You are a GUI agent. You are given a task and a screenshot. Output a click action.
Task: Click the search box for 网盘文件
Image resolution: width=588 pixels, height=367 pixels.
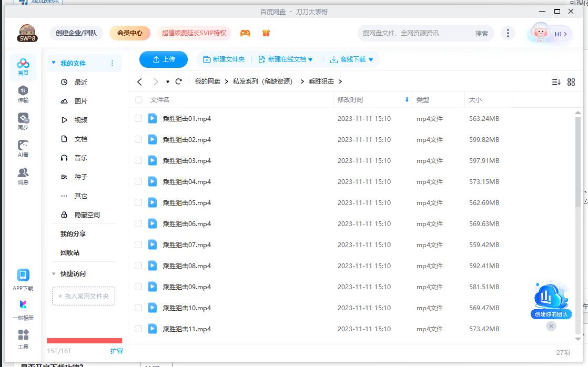point(413,33)
